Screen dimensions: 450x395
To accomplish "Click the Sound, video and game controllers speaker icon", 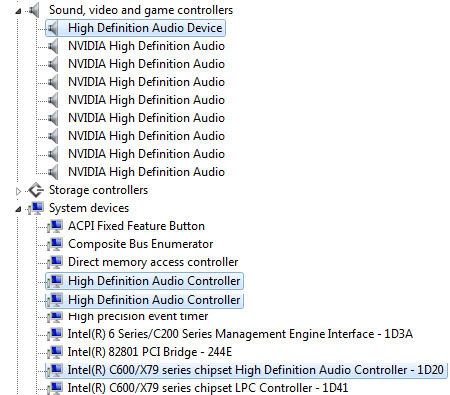I will pyautogui.click(x=34, y=10).
